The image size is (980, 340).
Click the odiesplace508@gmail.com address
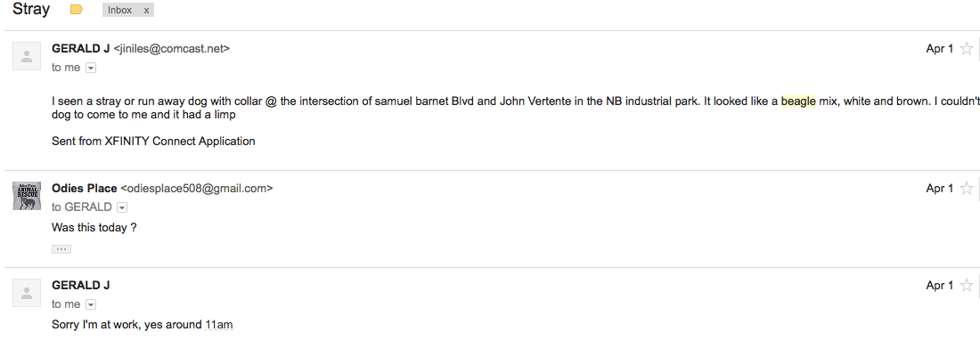(197, 189)
